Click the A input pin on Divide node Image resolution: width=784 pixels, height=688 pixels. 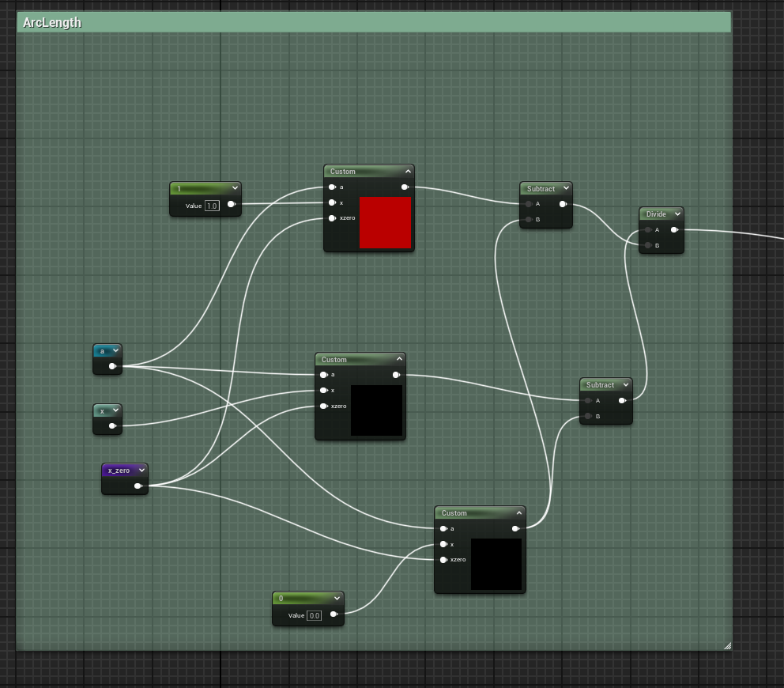pos(648,230)
